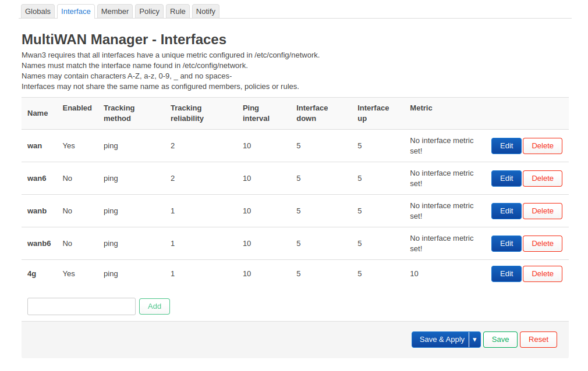Click the 'Tracking method' column header
This screenshot has height=371, width=588.
(119, 113)
